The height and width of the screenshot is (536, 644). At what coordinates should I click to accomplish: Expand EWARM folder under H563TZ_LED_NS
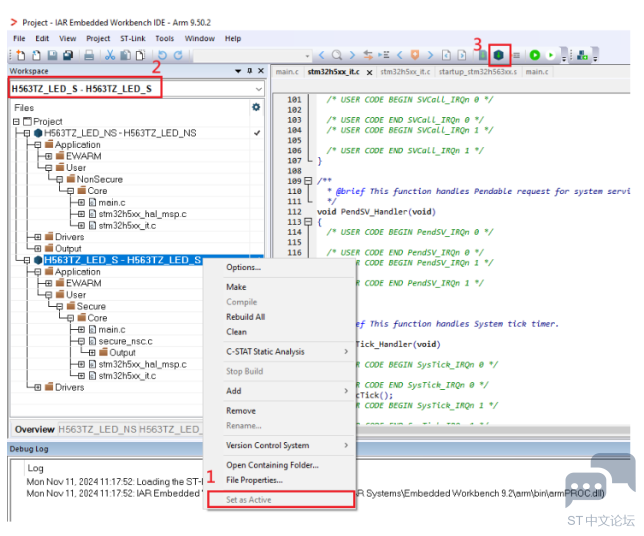point(48,156)
